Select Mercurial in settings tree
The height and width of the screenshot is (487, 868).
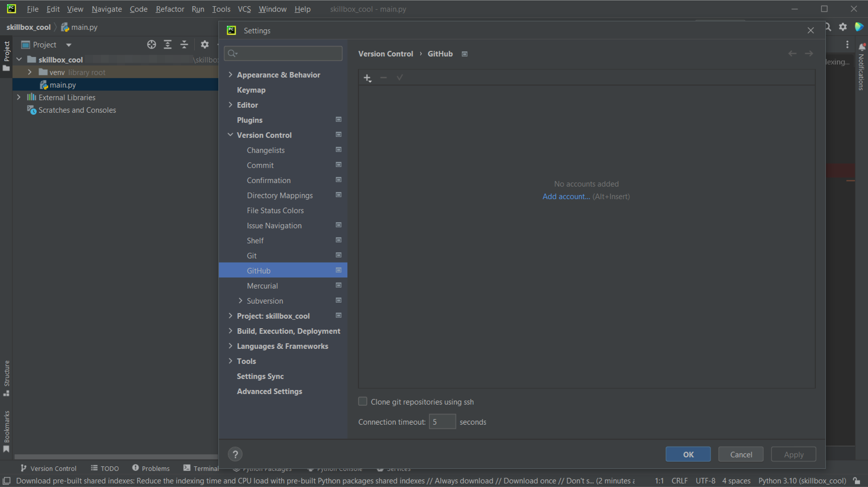pyautogui.click(x=283, y=286)
